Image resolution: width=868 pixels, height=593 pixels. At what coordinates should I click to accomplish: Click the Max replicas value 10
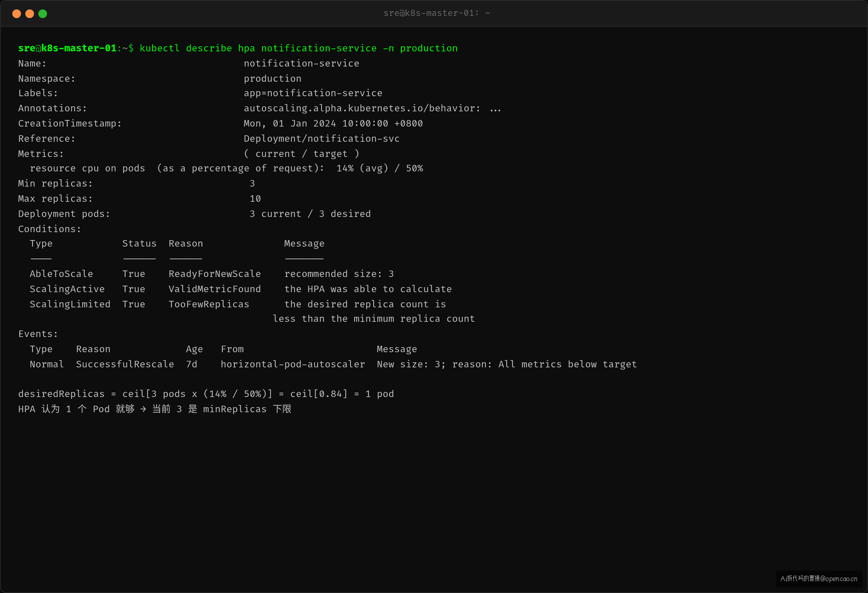(255, 199)
